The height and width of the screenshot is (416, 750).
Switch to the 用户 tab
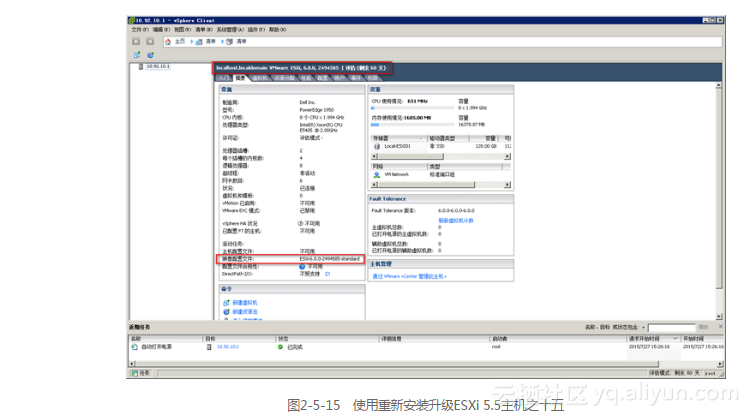339,78
